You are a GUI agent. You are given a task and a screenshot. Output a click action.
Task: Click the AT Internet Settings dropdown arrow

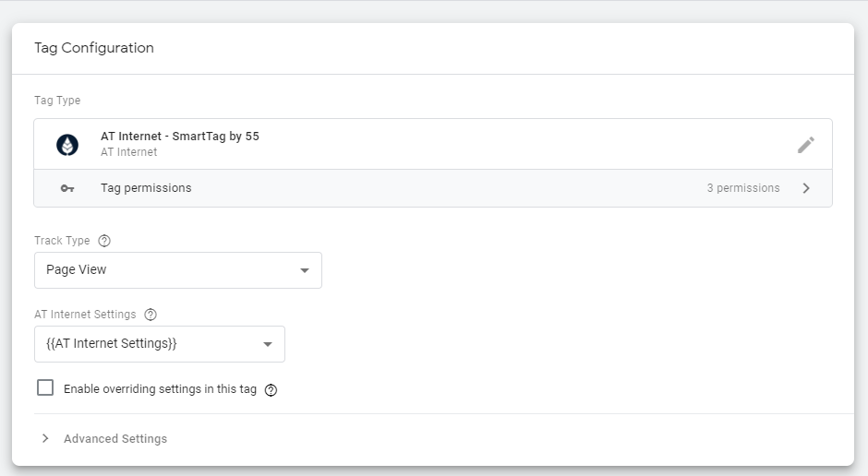click(268, 344)
